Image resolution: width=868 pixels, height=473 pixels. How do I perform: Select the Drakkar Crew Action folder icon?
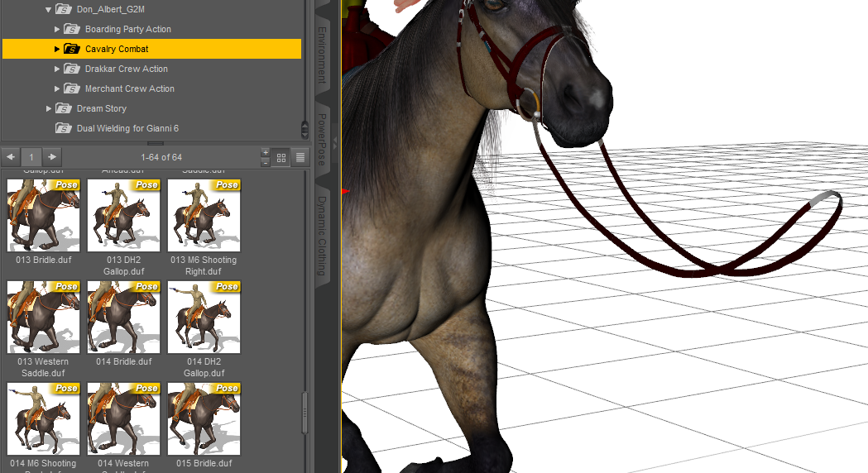click(x=72, y=69)
